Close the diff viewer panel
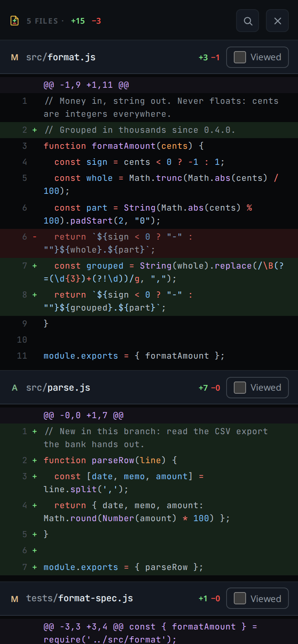The width and height of the screenshot is (298, 644). coord(278,21)
